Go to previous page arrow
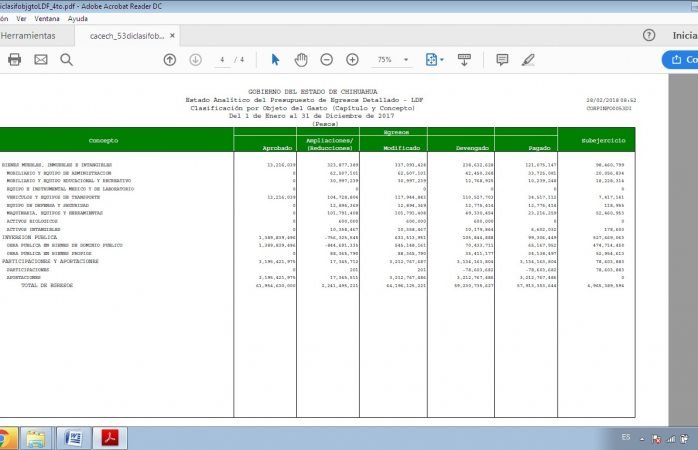Image resolution: width=698 pixels, height=450 pixels. 170,60
